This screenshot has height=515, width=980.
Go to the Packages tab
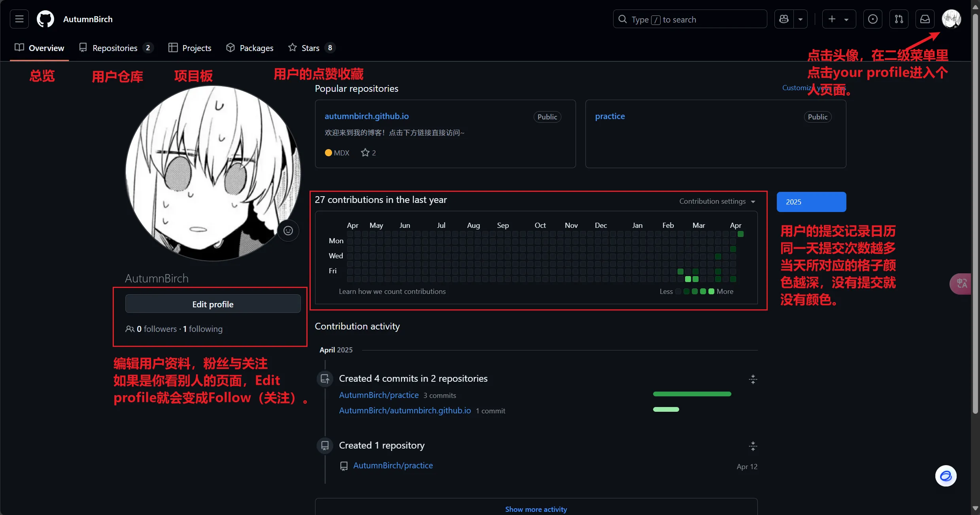249,48
